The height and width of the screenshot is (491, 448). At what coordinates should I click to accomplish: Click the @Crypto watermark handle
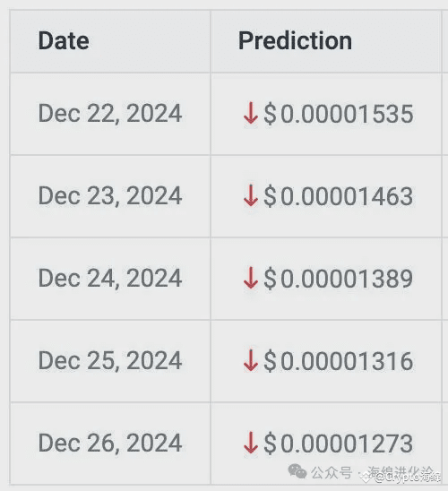coord(407,478)
